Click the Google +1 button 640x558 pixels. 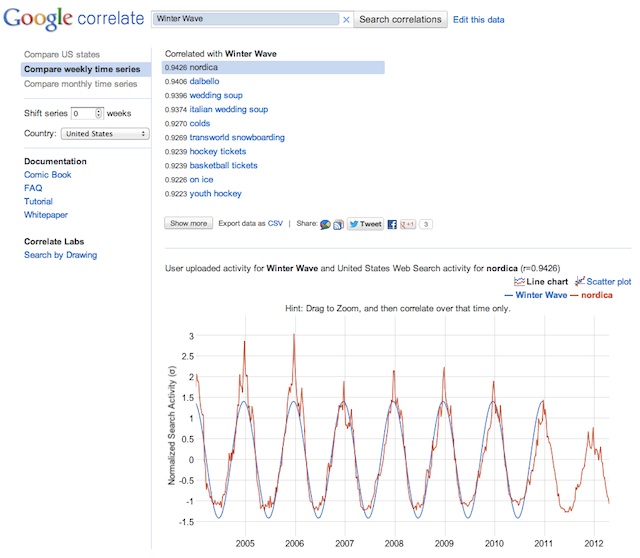[x=407, y=224]
